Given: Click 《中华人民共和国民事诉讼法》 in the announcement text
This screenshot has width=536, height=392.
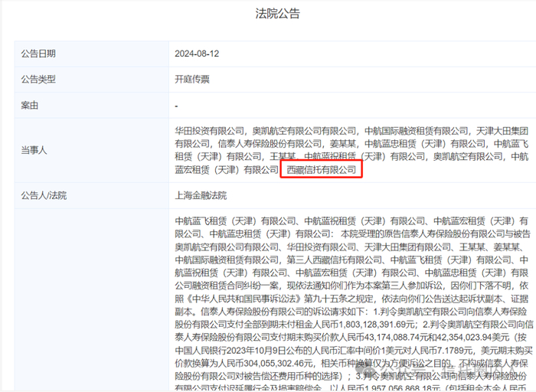Looking at the screenshot, I should [243, 299].
